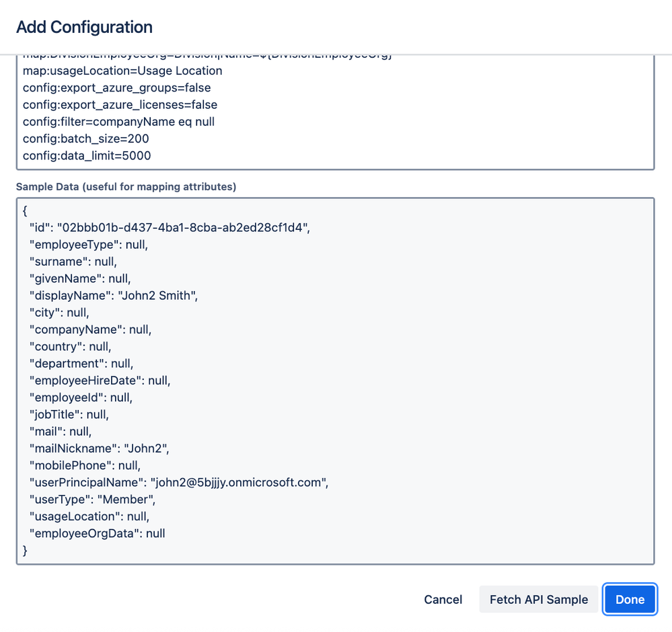
Task: Click the userPrincipalName email line
Action: pos(178,482)
